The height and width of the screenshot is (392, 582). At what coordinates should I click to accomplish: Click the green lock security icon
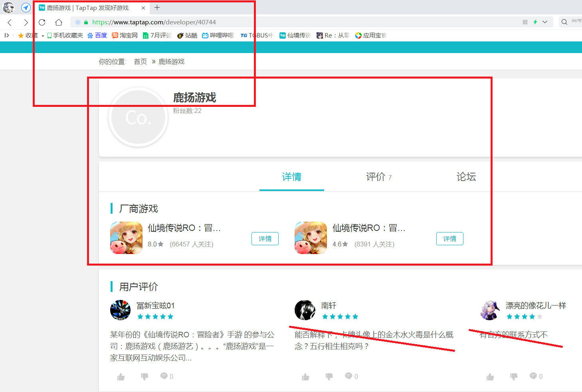(x=86, y=22)
